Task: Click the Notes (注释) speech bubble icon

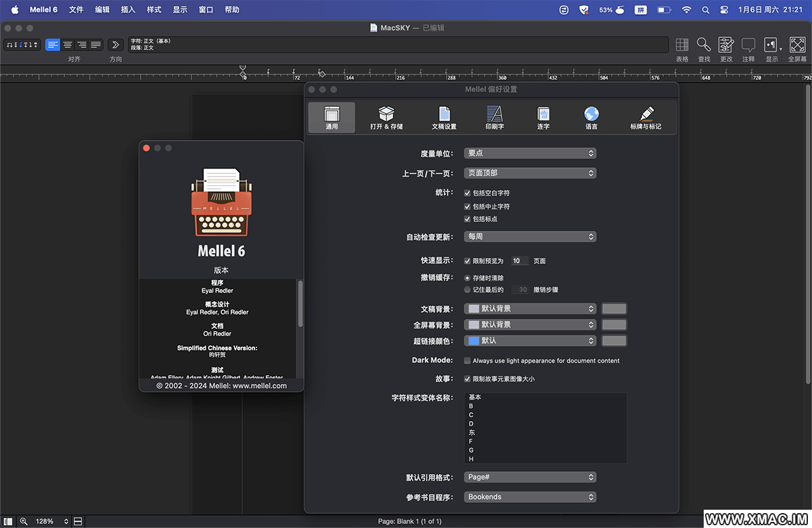Action: [748, 45]
